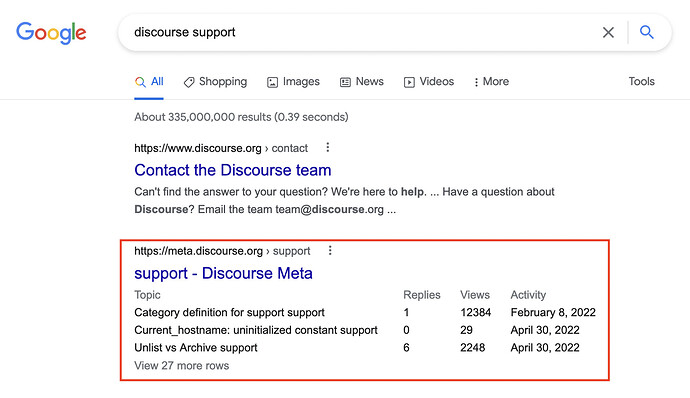Switch to the Shopping tab

click(216, 82)
